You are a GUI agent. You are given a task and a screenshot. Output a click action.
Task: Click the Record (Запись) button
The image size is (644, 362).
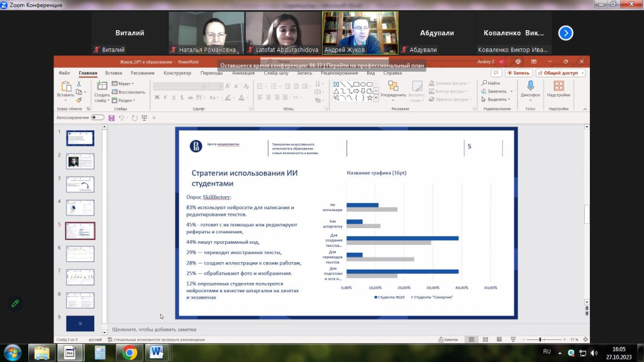519,73
